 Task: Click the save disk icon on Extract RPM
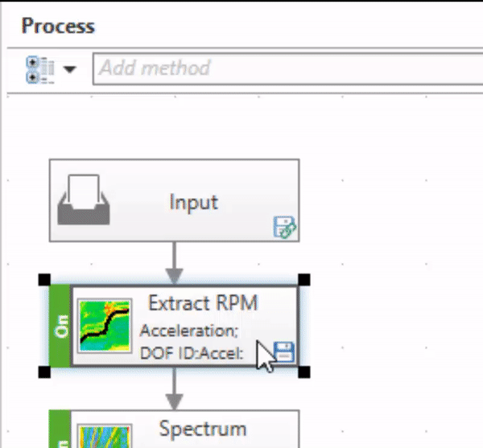coord(284,351)
